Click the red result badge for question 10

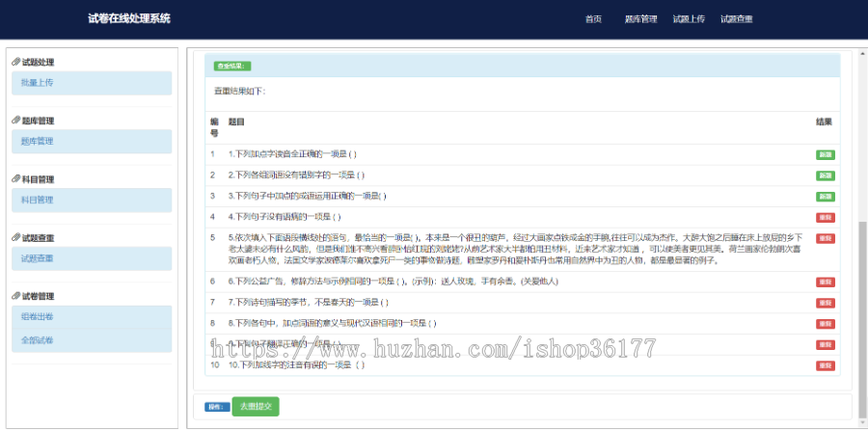[x=826, y=365]
